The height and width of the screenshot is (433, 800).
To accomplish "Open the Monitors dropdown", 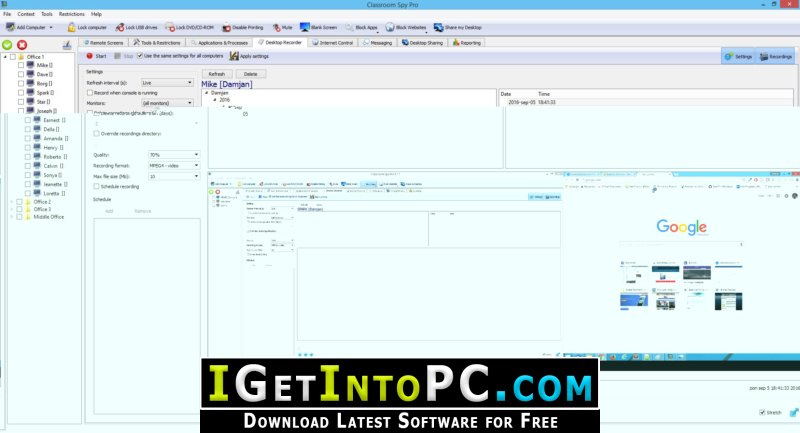I will pos(167,103).
